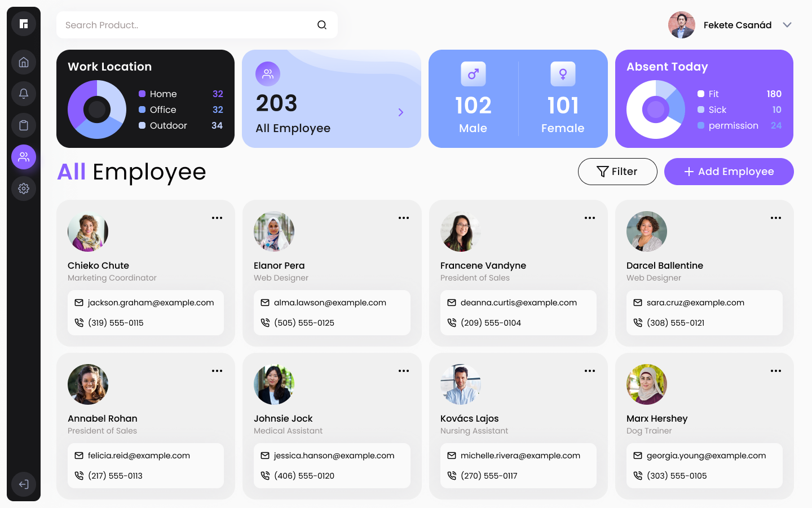
Task: Click inside the Search Product field
Action: pyautogui.click(x=169, y=25)
